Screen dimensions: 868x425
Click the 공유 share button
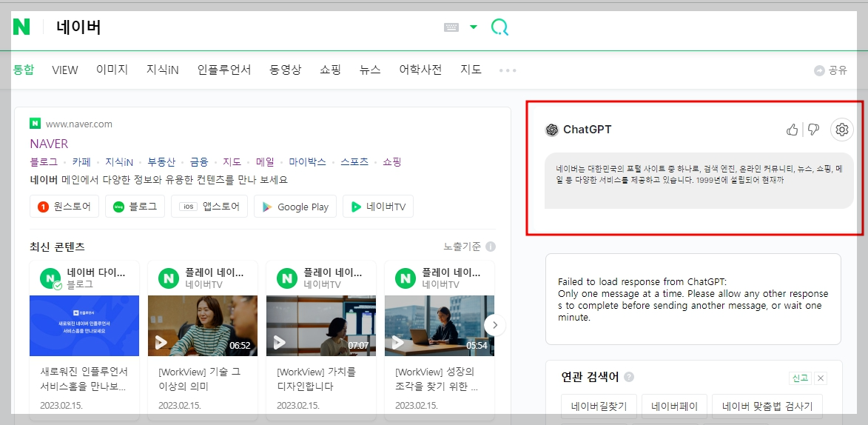(830, 70)
